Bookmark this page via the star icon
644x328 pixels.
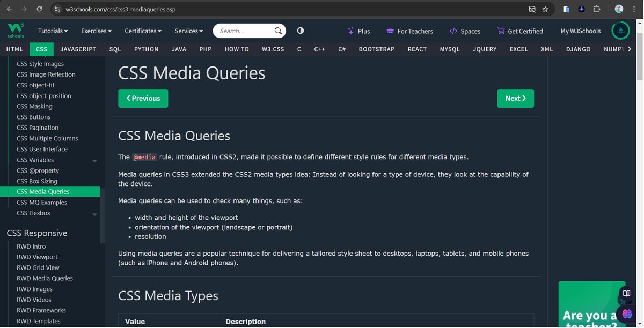point(545,9)
